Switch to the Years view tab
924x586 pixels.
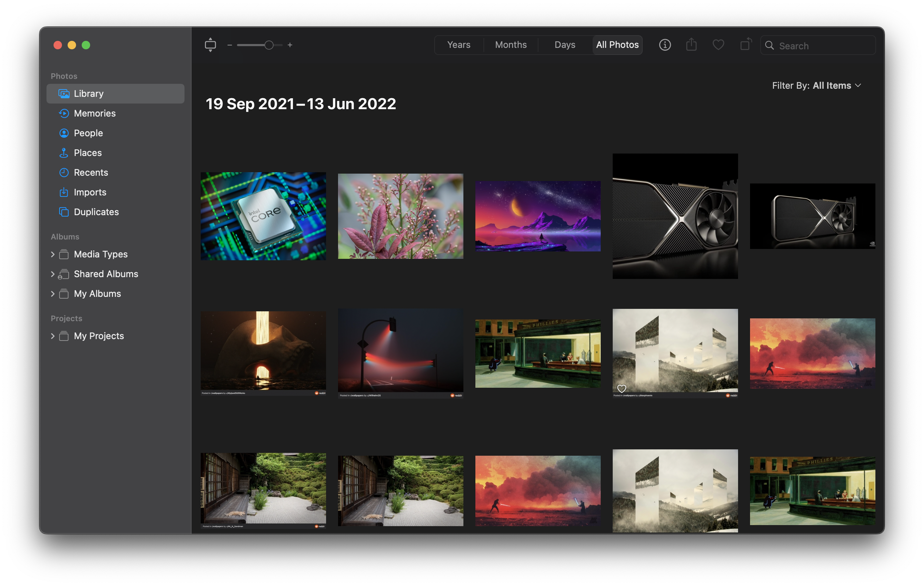tap(458, 45)
